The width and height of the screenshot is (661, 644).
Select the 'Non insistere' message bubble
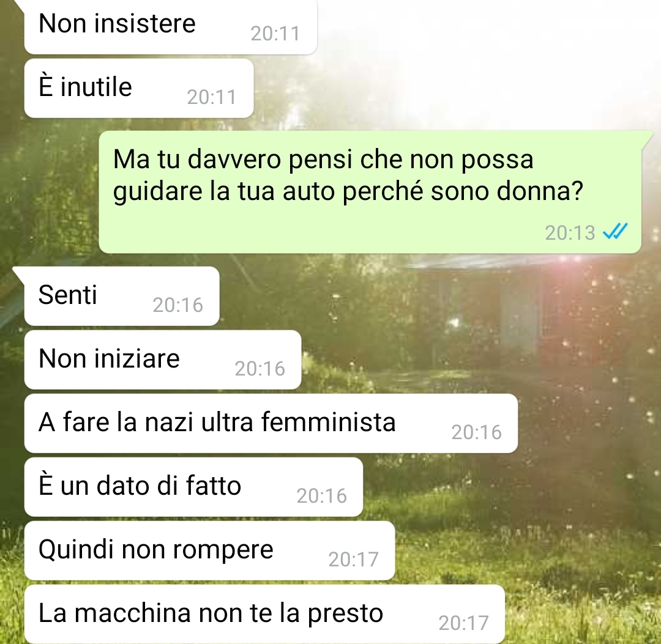click(170, 27)
